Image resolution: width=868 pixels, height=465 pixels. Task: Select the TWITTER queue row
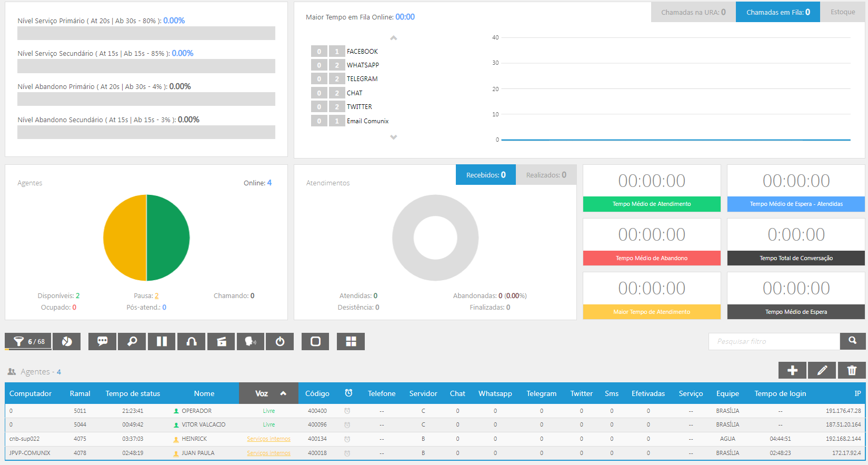pyautogui.click(x=342, y=107)
